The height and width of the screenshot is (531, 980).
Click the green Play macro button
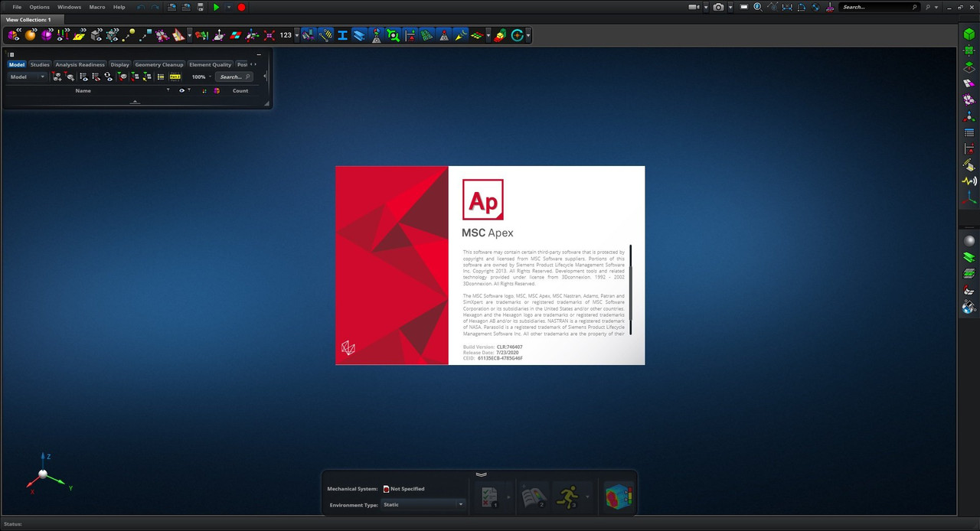216,7
